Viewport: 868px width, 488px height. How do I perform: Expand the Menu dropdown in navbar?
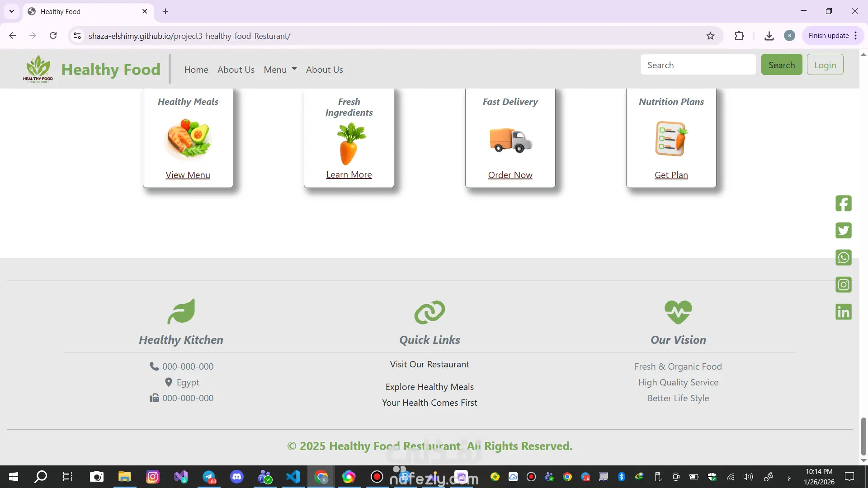pyautogui.click(x=280, y=70)
